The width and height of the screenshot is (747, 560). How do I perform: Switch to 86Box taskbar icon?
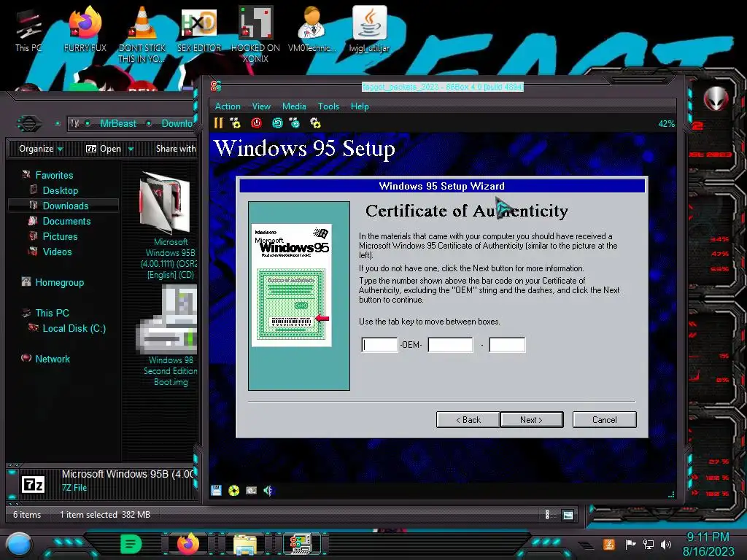point(301,544)
